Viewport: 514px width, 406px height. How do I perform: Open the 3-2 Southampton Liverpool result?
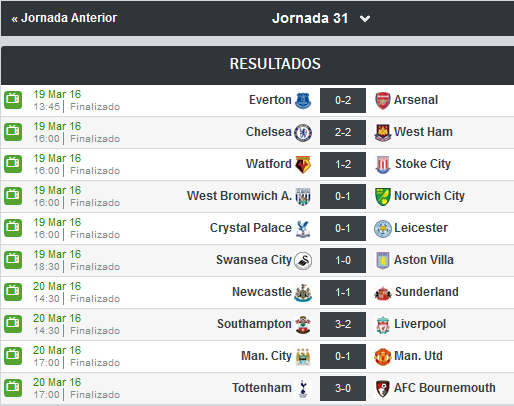point(343,324)
